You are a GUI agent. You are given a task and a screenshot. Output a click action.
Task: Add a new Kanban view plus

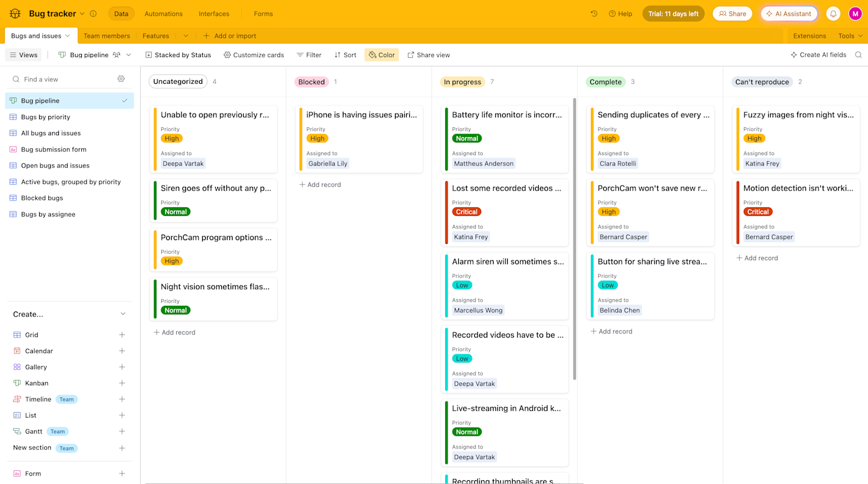click(x=122, y=383)
